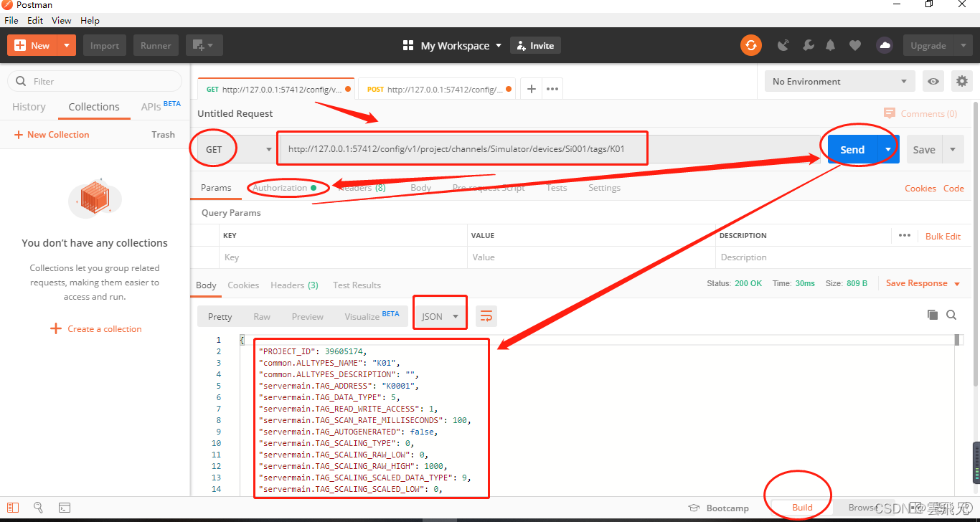980x522 pixels.
Task: Open the HTTP method GET dropdown
Action: click(x=235, y=149)
